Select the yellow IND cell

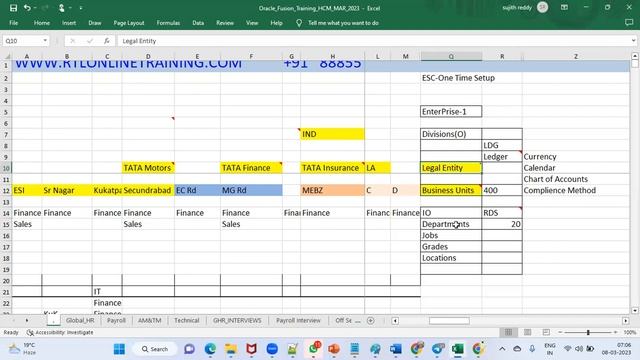tap(332, 134)
